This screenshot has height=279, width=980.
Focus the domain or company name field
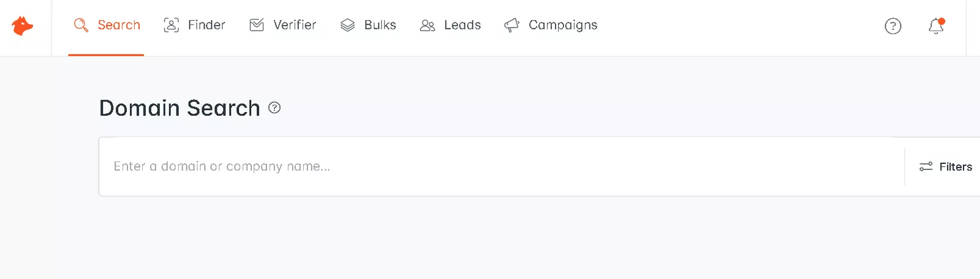(501, 166)
